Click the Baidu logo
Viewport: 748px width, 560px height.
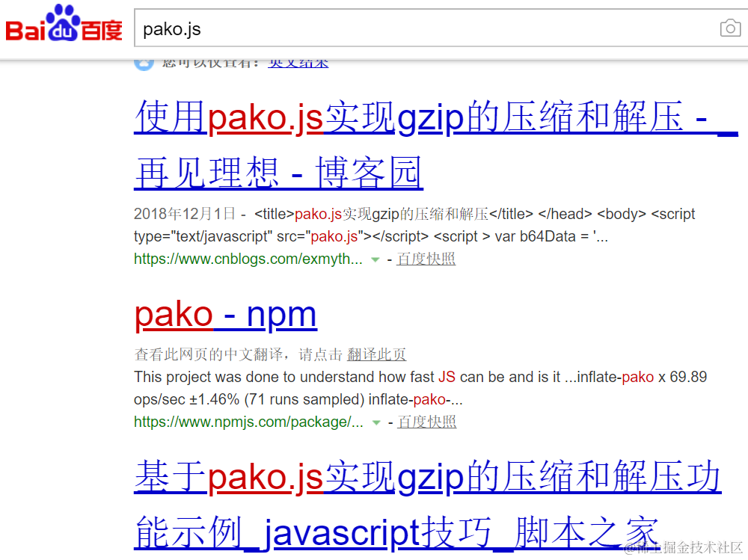[64, 24]
